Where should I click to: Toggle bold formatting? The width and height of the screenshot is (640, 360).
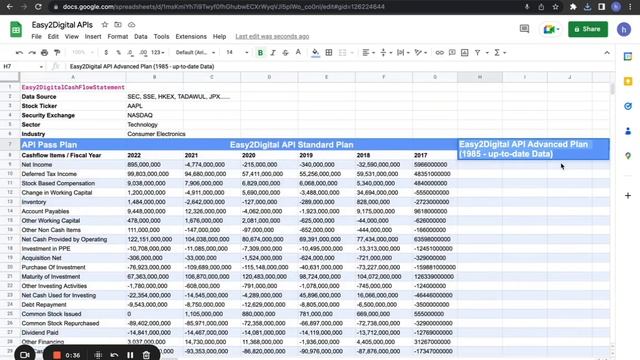[260, 53]
